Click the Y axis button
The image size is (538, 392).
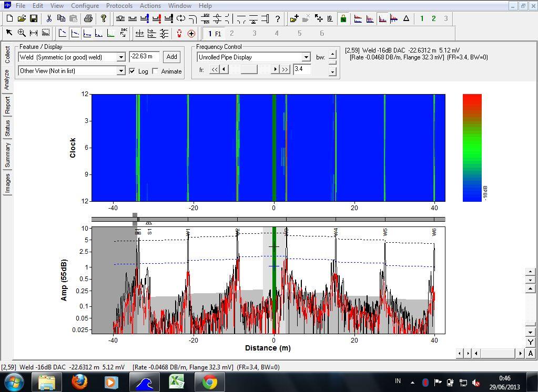(531, 342)
